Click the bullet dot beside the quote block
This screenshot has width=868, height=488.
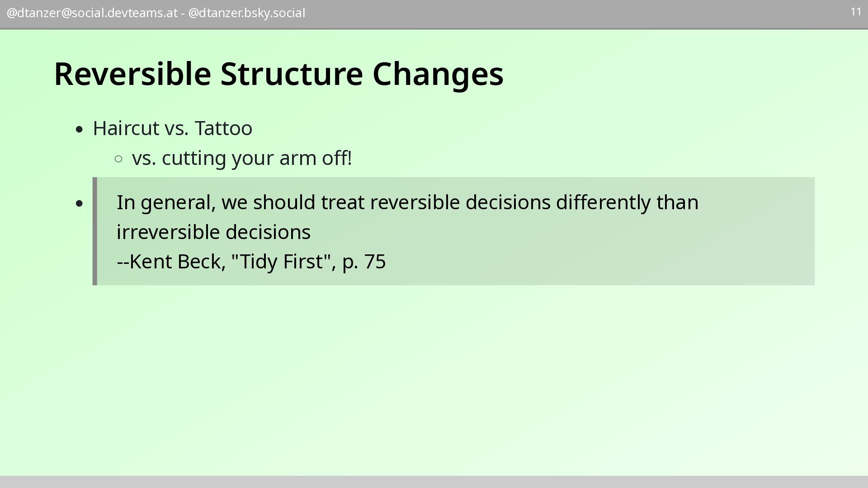(80, 204)
